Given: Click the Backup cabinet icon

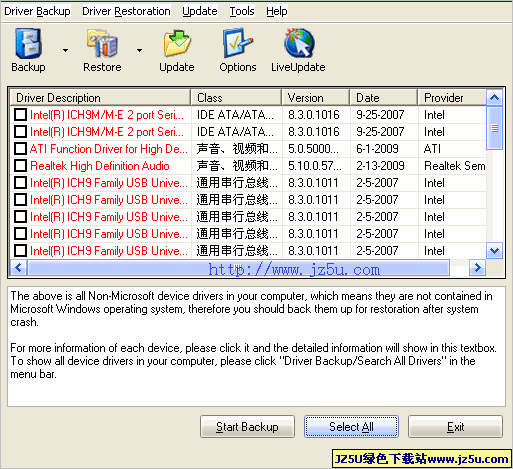Looking at the screenshot, I should coord(29,44).
